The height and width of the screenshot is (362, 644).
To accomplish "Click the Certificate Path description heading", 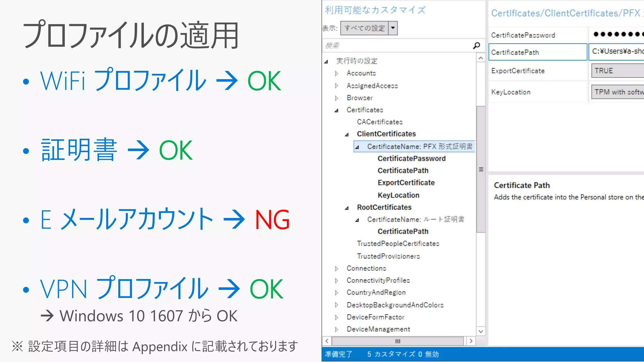I will click(x=522, y=185).
